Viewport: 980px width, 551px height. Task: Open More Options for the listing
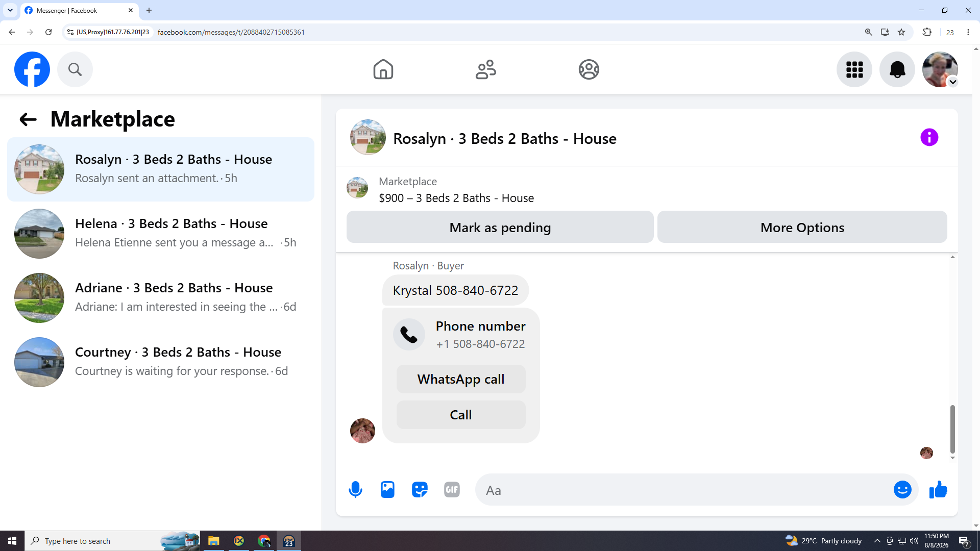tap(802, 227)
